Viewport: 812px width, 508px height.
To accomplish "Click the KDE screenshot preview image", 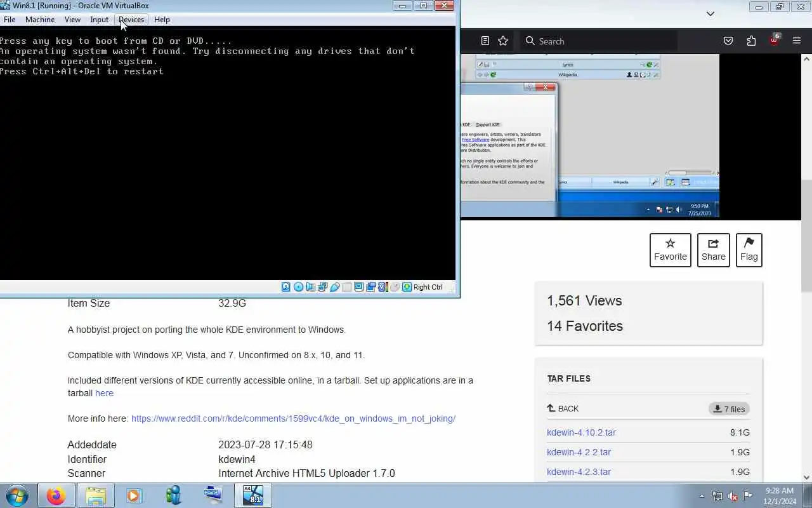I will [x=589, y=136].
